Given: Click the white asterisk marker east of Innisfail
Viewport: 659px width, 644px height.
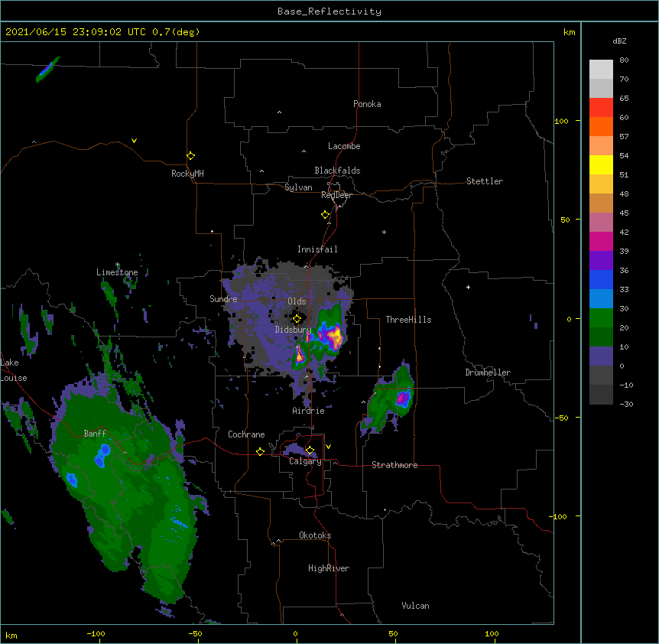Looking at the screenshot, I should click(x=384, y=232).
